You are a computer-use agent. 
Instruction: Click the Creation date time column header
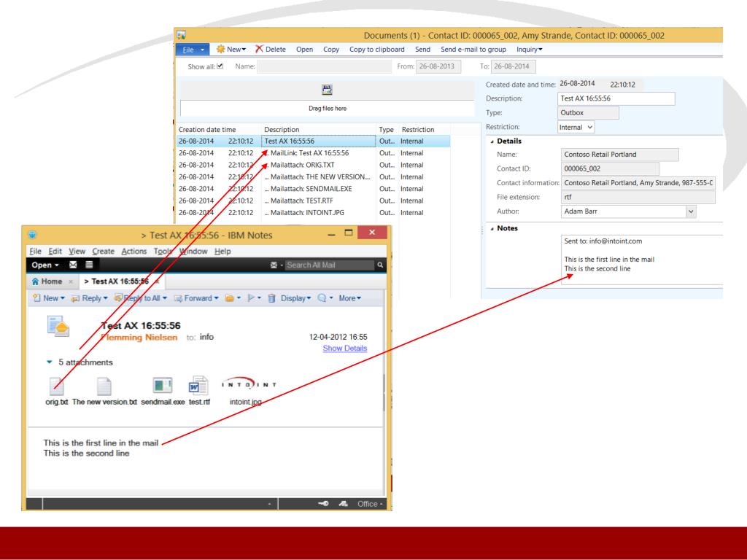point(207,130)
